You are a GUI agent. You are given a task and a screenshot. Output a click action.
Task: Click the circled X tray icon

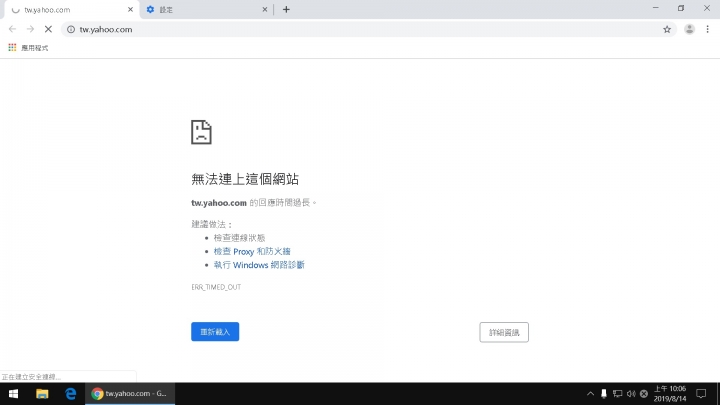coord(644,394)
